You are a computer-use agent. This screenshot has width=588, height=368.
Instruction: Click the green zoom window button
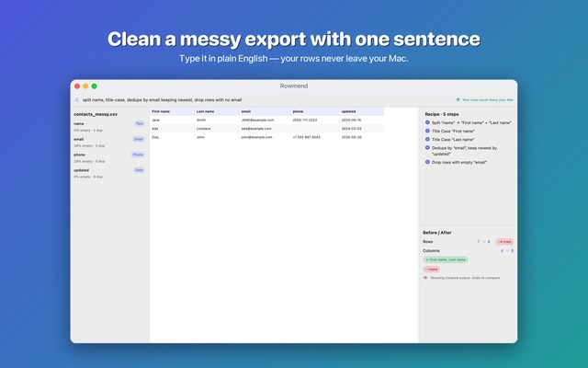coord(94,86)
